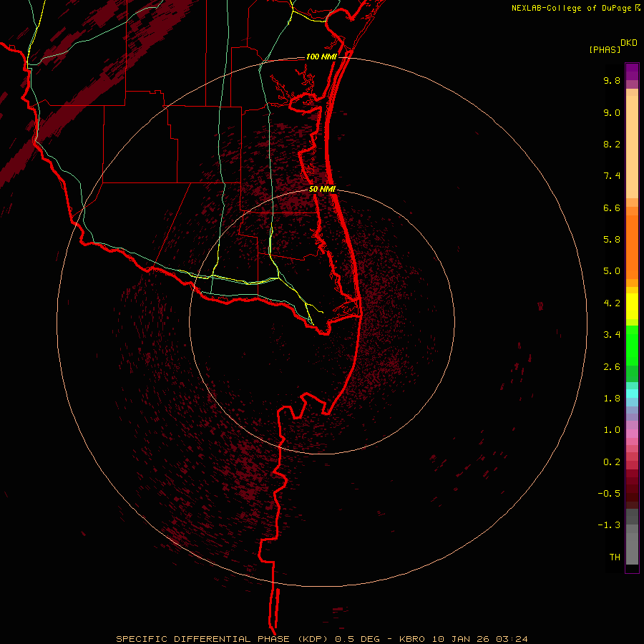Select the peach 8.2 color scale band
This screenshot has width=644, height=644.
click(x=632, y=144)
